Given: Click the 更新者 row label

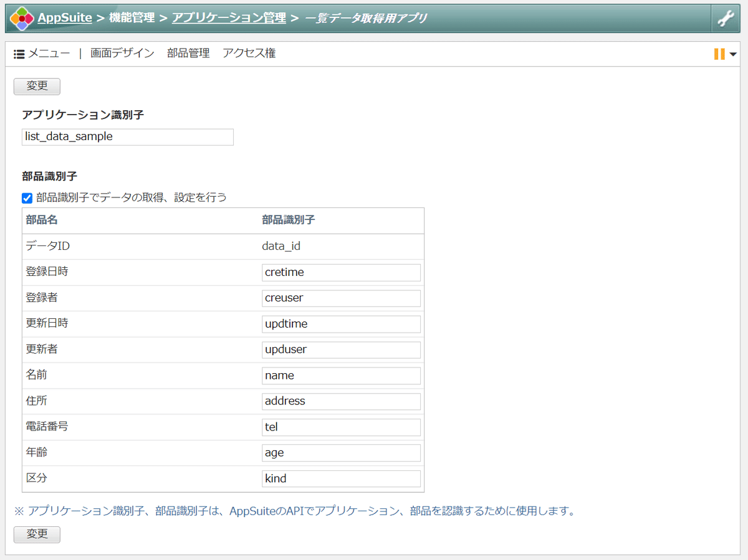Looking at the screenshot, I should [42, 349].
